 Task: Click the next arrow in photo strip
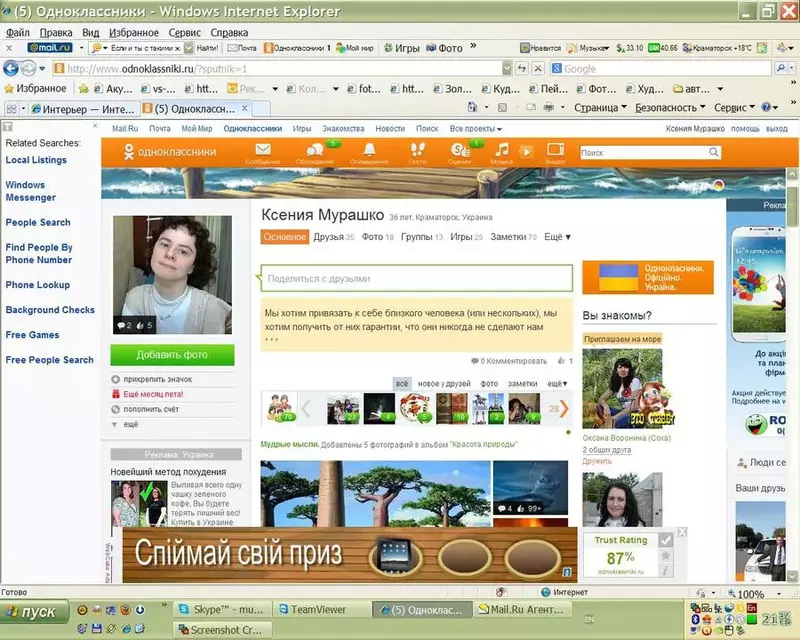[x=564, y=408]
